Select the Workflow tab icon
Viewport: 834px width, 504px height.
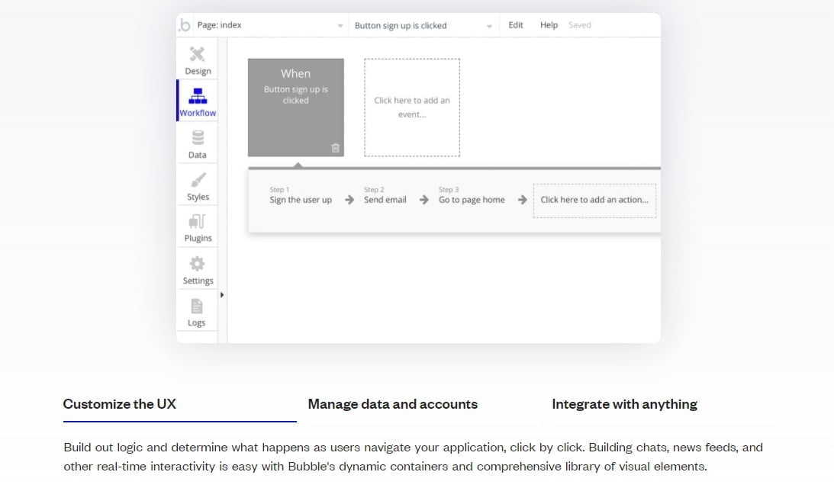(197, 101)
